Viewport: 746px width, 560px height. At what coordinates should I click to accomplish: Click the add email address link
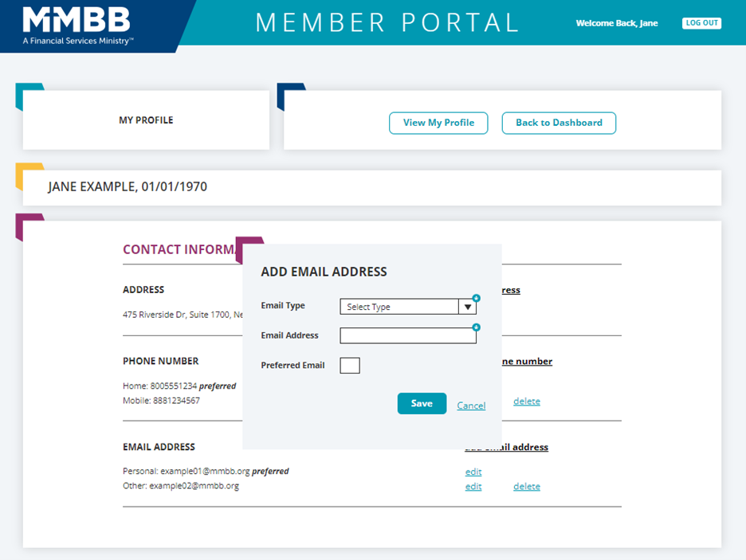[518, 448]
